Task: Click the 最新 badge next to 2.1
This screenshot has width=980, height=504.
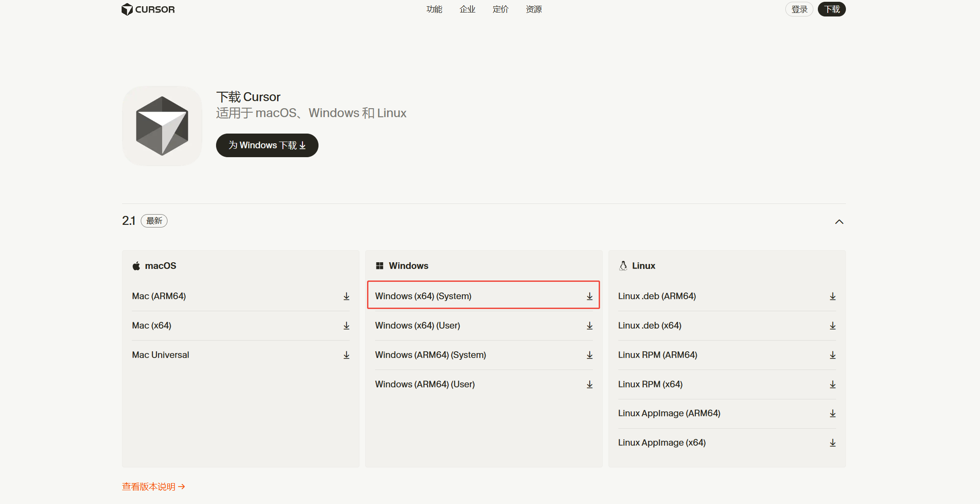Action: pos(154,220)
